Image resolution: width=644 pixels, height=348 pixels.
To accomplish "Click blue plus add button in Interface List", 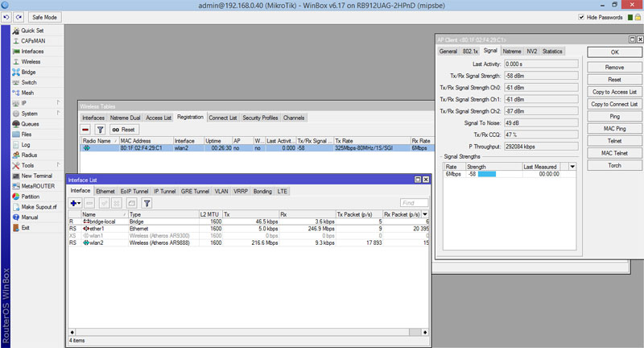I will (x=73, y=203).
